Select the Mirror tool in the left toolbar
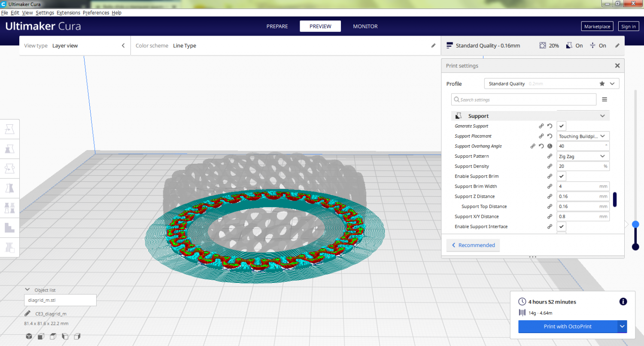The image size is (644, 346). (x=9, y=188)
